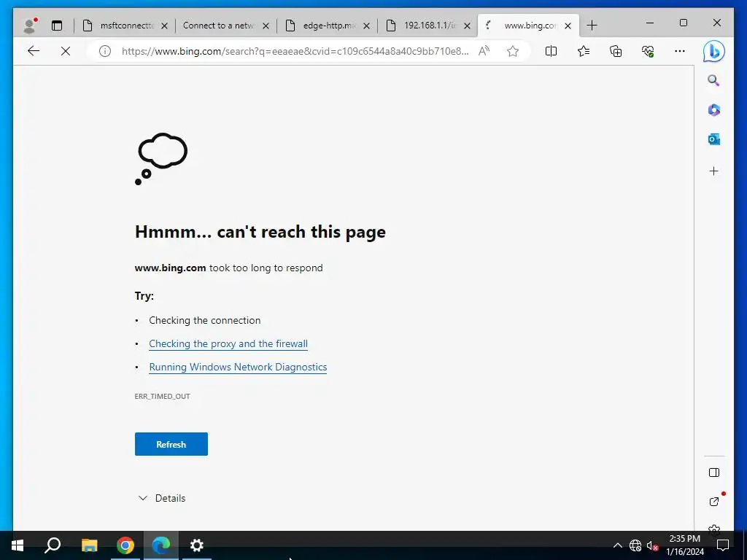The width and height of the screenshot is (747, 560).
Task: Close the msftconnecttest tab
Action: 164,26
